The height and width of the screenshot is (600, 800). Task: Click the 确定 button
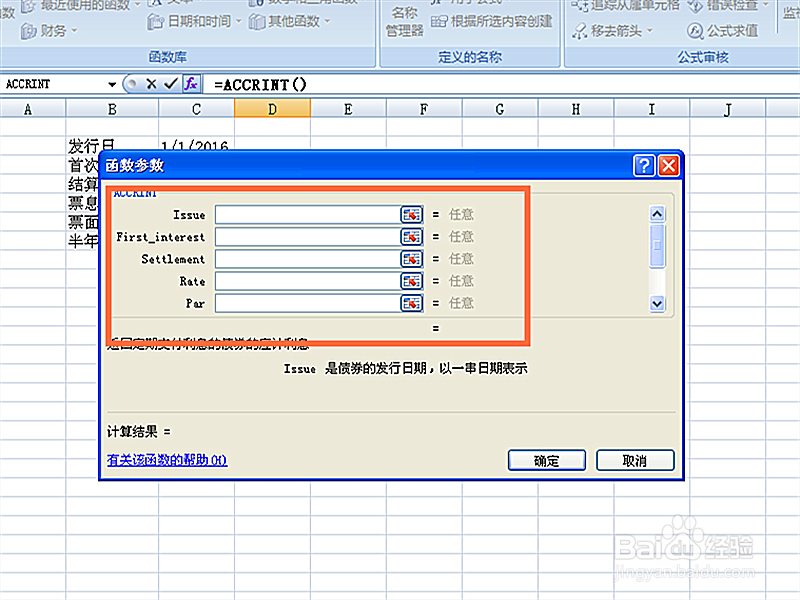(547, 461)
